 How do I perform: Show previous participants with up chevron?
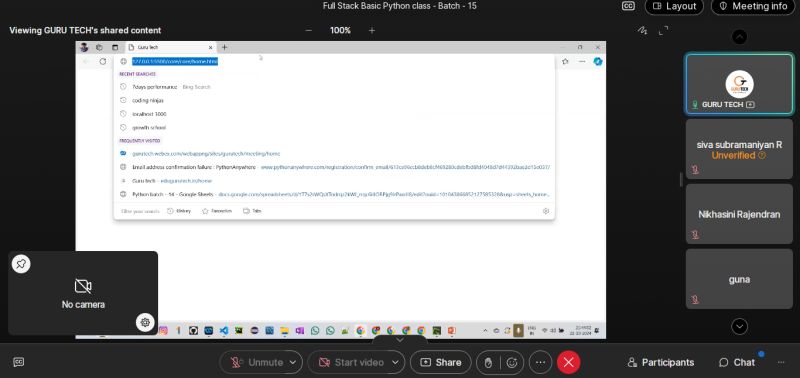pyautogui.click(x=739, y=37)
